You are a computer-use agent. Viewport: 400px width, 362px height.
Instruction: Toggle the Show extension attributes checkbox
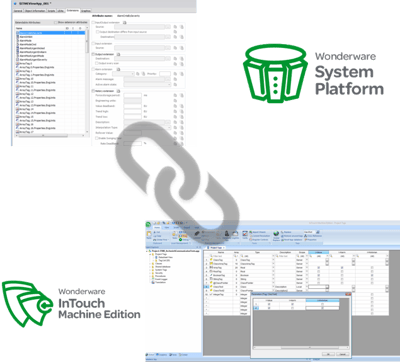[56, 22]
